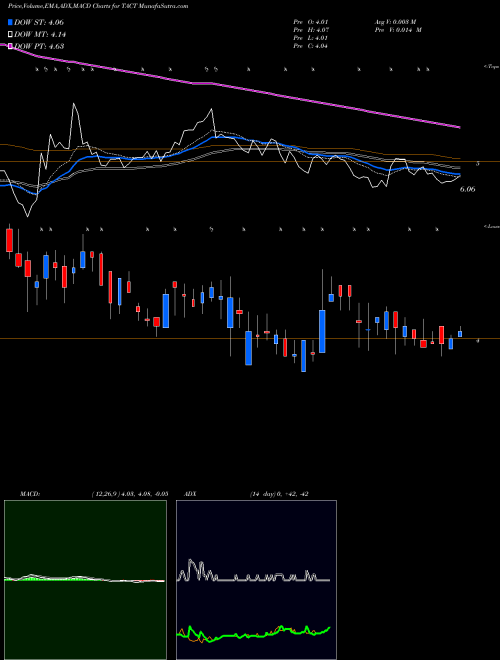Click the 6.06 price label on the EMA chart
The height and width of the screenshot is (660, 500).
coord(467,189)
